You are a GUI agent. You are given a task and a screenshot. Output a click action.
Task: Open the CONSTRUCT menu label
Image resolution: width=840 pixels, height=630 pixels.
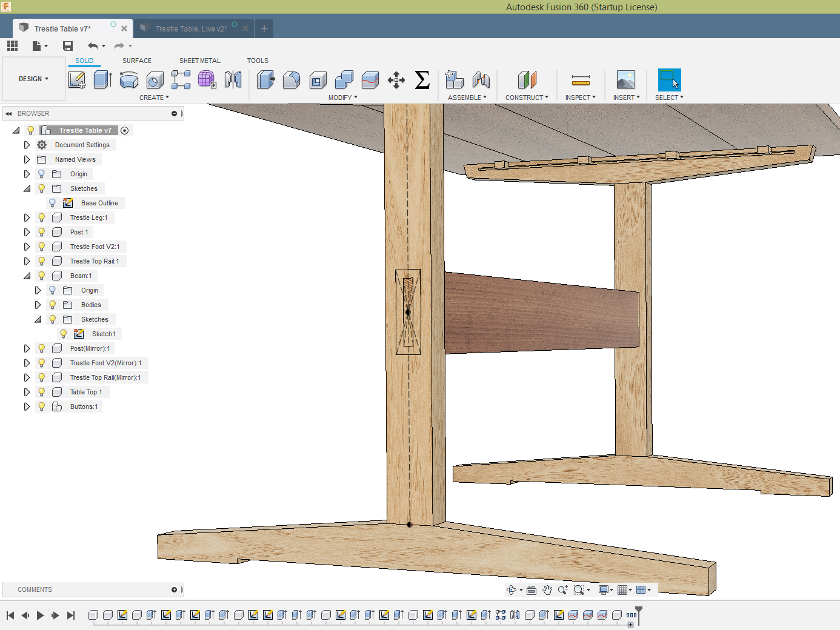pos(526,98)
